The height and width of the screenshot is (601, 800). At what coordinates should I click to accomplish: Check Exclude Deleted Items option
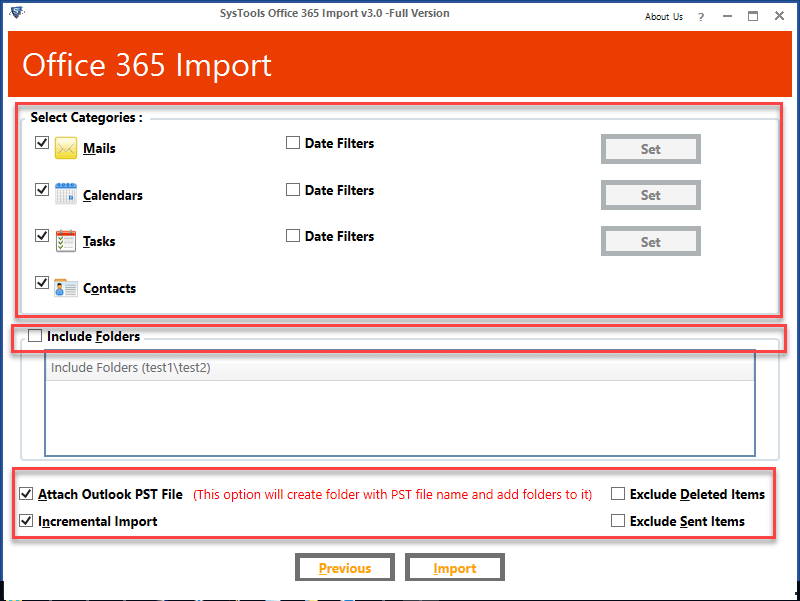tap(618, 493)
